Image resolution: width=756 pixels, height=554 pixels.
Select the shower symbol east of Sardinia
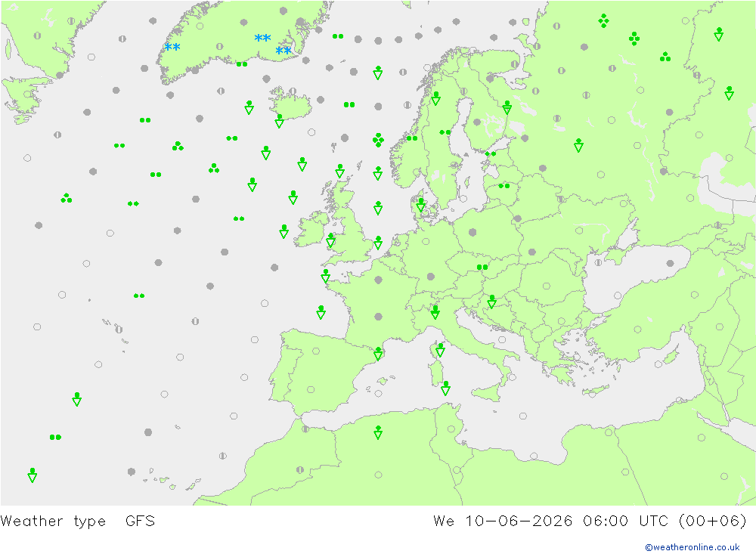tap(446, 388)
